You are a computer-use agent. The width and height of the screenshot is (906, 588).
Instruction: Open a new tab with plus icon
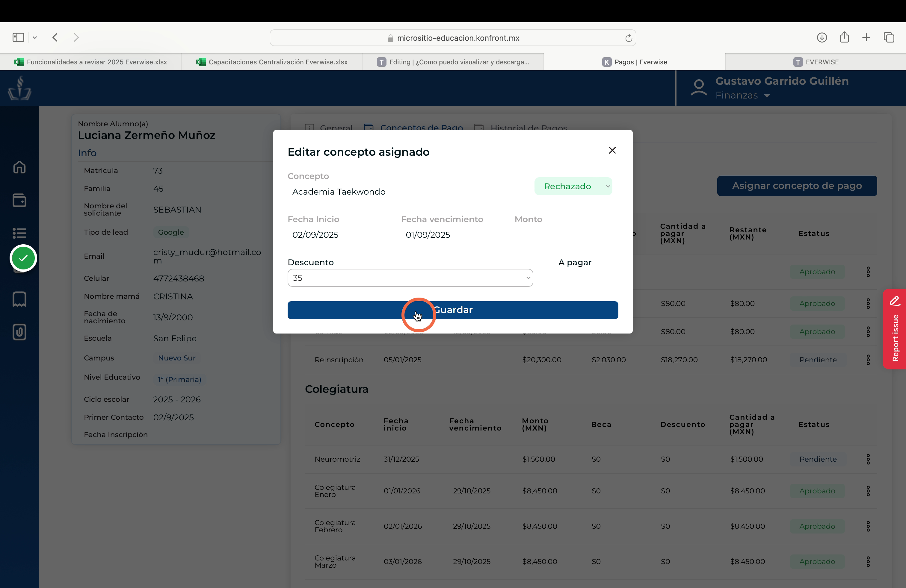coord(866,37)
